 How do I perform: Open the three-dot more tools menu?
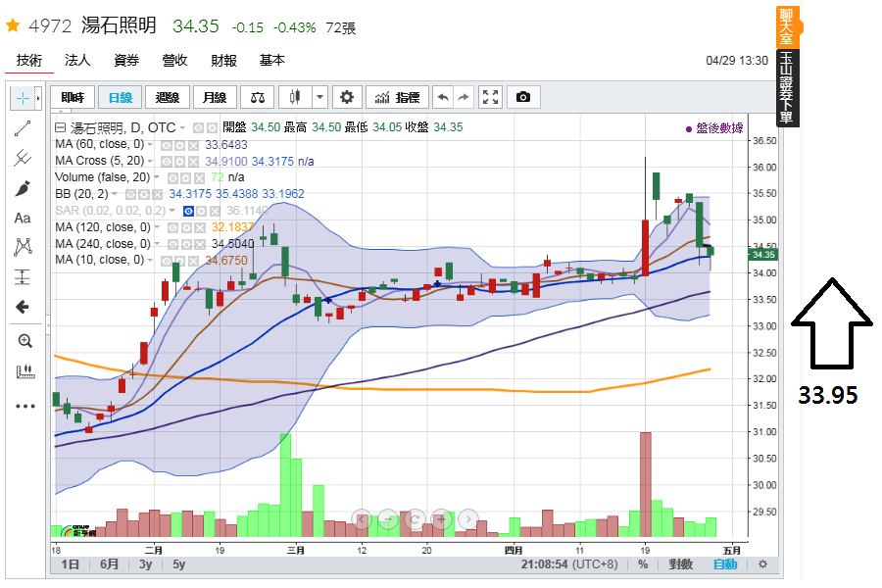(25, 406)
